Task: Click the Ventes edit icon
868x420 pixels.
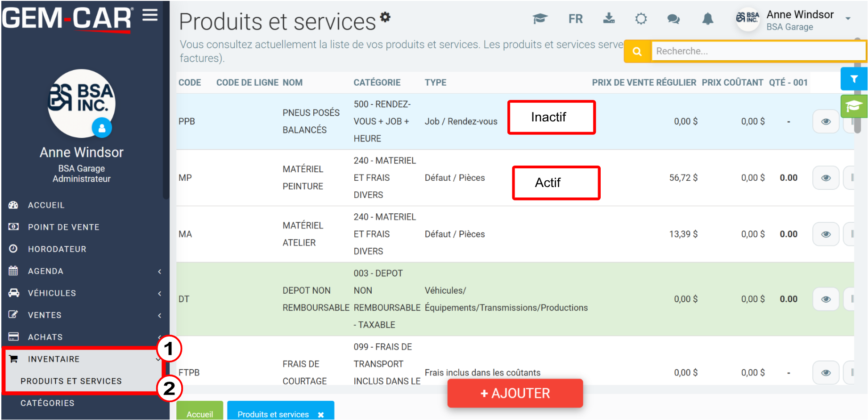Action: coord(13,315)
